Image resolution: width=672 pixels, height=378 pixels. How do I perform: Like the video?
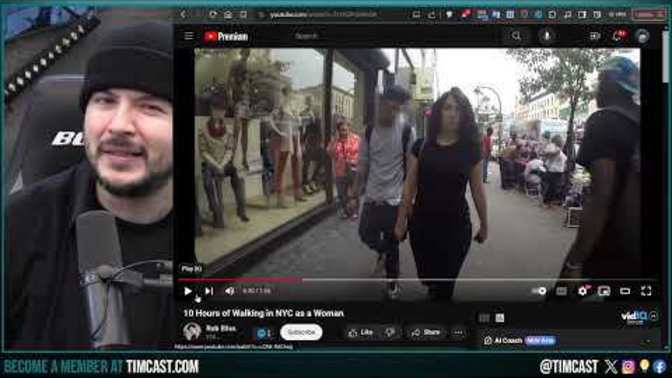coord(360,333)
